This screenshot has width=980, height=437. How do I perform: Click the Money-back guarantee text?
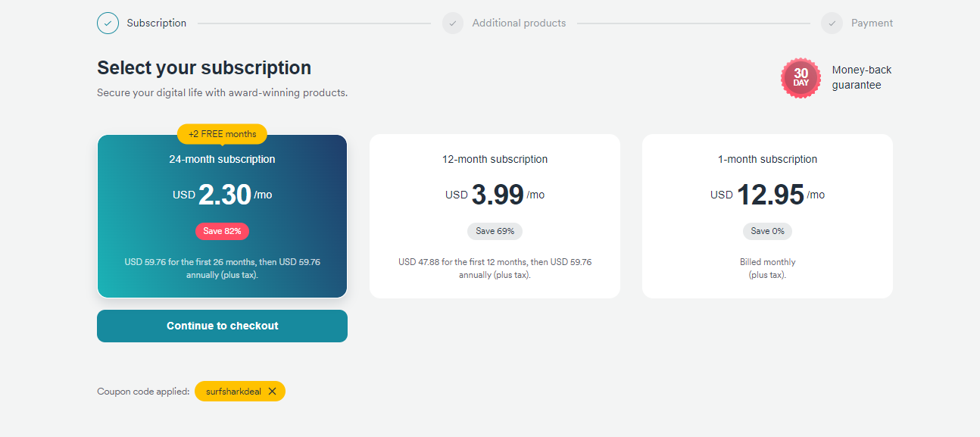[862, 77]
